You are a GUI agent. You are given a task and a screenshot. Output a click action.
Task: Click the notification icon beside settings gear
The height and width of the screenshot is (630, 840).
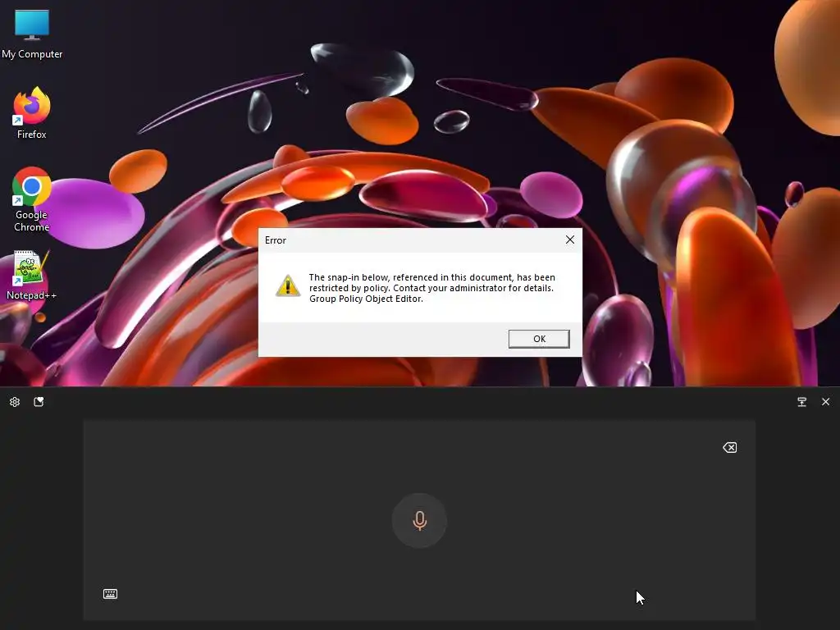[39, 402]
